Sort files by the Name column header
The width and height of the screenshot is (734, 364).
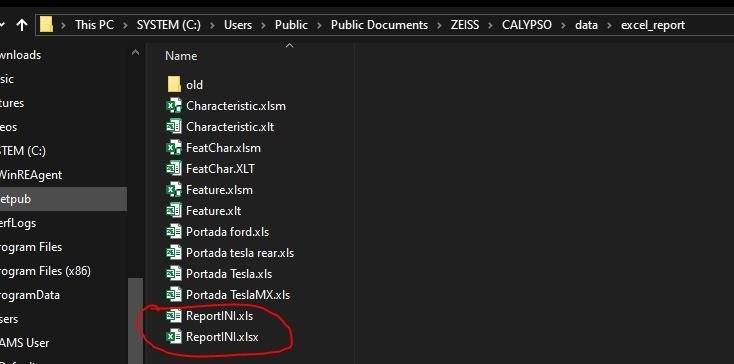[x=181, y=56]
